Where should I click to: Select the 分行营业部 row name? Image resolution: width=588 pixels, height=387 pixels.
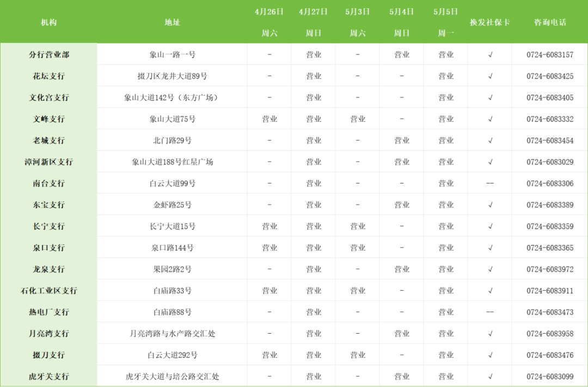(x=49, y=55)
